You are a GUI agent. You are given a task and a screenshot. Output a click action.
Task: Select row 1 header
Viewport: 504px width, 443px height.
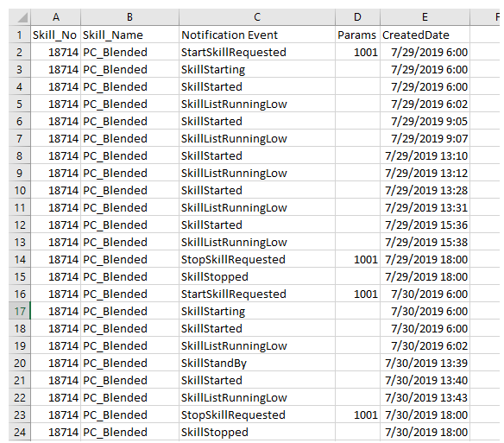20,35
